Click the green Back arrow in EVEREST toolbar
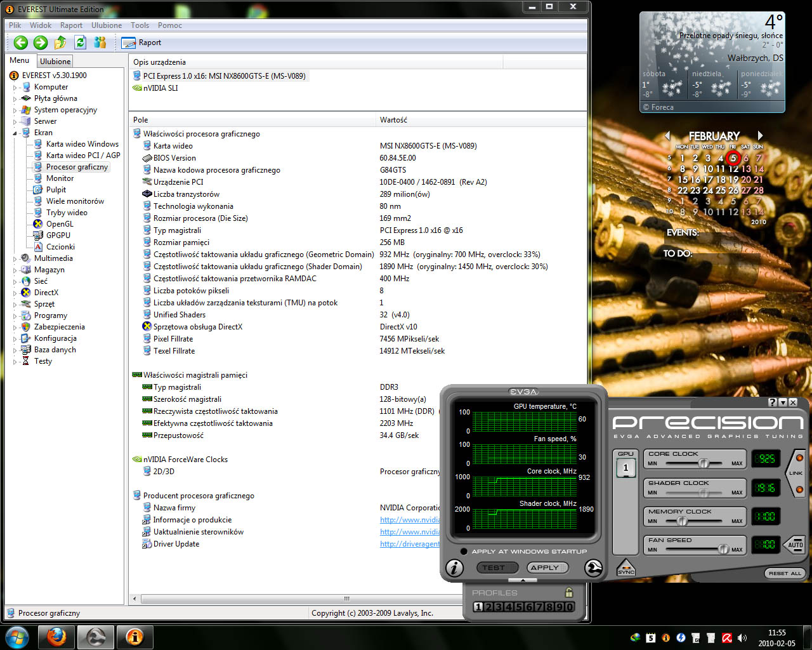 (x=21, y=43)
